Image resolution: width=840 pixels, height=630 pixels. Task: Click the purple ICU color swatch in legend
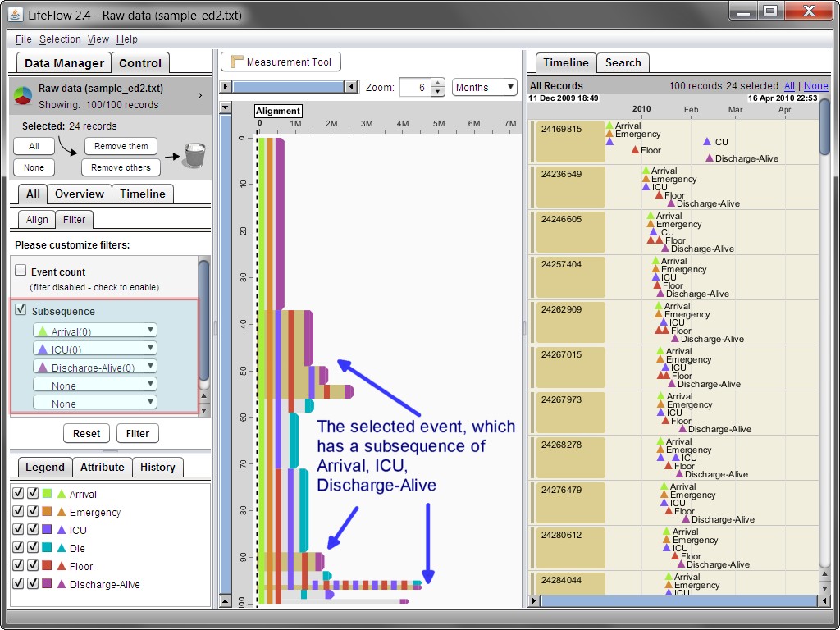pyautogui.click(x=47, y=531)
